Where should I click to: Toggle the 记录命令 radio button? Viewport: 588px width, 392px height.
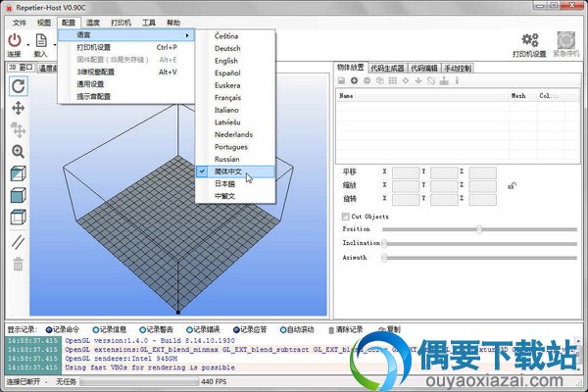click(x=49, y=330)
